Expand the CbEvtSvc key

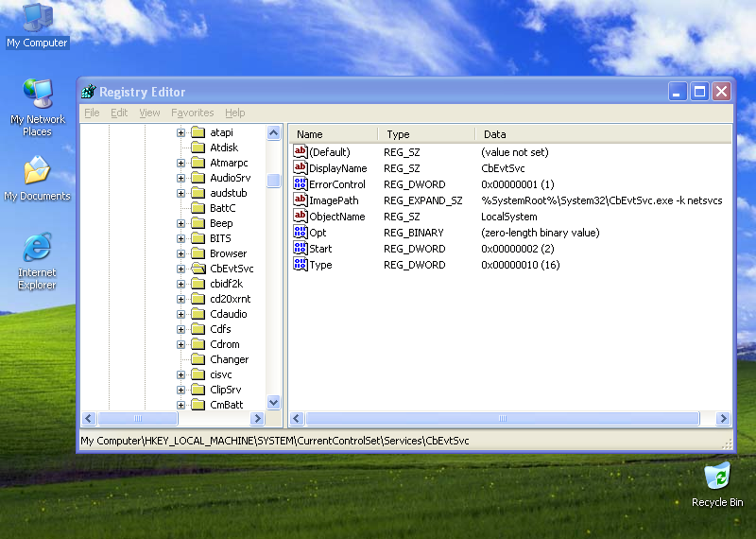coord(180,269)
